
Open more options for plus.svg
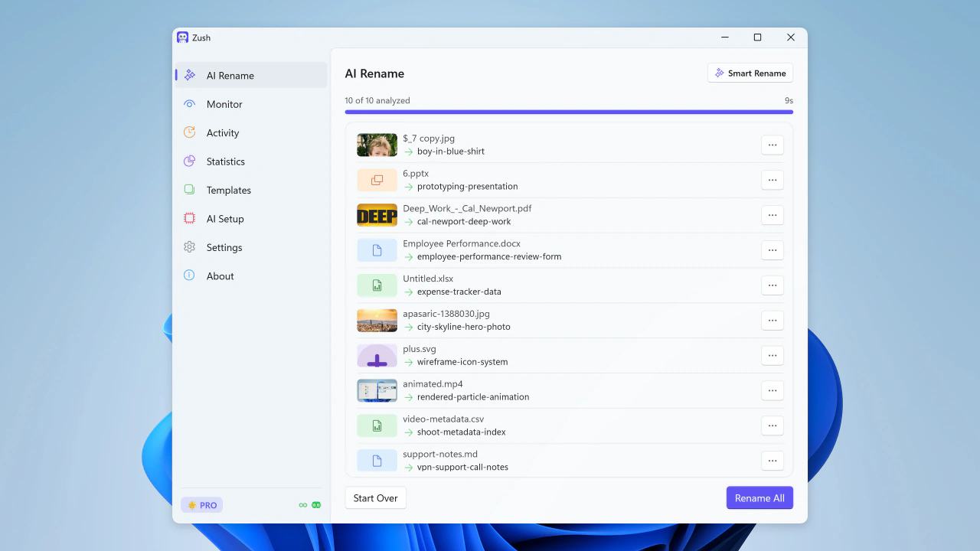(773, 355)
